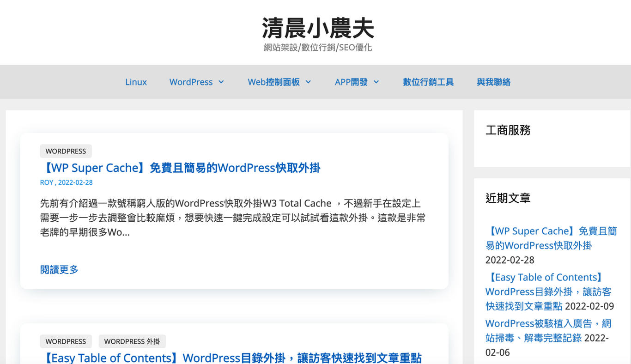
Task: Click the 工商服務 sidebar heading
Action: click(508, 130)
